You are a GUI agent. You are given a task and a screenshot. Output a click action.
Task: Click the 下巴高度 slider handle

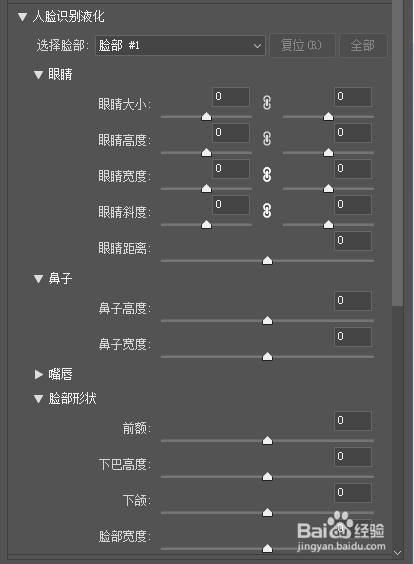point(267,477)
